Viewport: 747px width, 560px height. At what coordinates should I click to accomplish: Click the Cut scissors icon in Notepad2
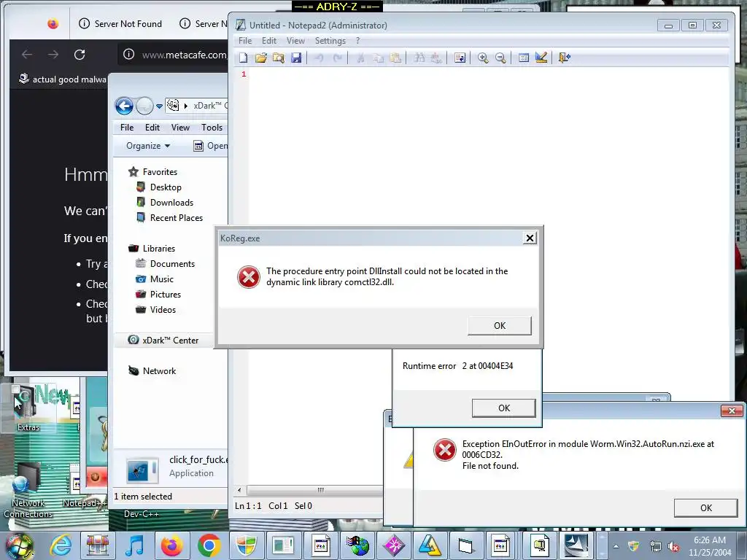[360, 58]
